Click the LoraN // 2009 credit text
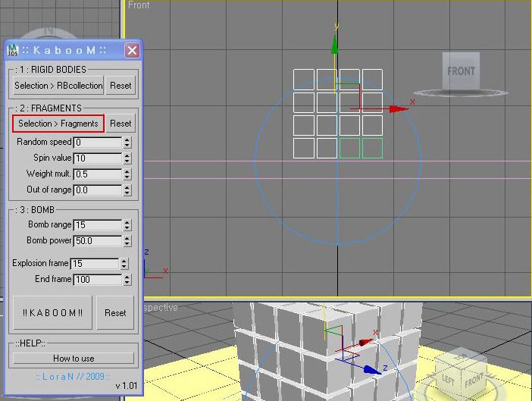Viewport: 532px width, 401px height. 73,377
